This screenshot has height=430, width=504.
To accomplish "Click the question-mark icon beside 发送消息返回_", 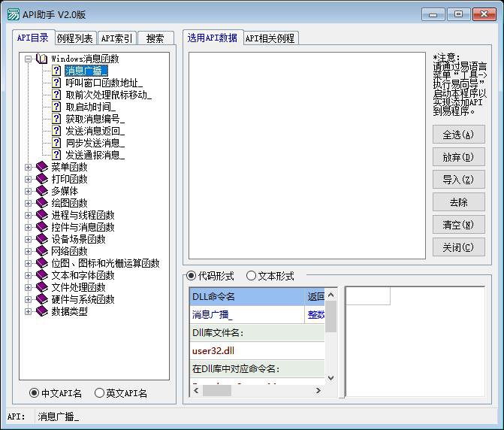I will 56,131.
